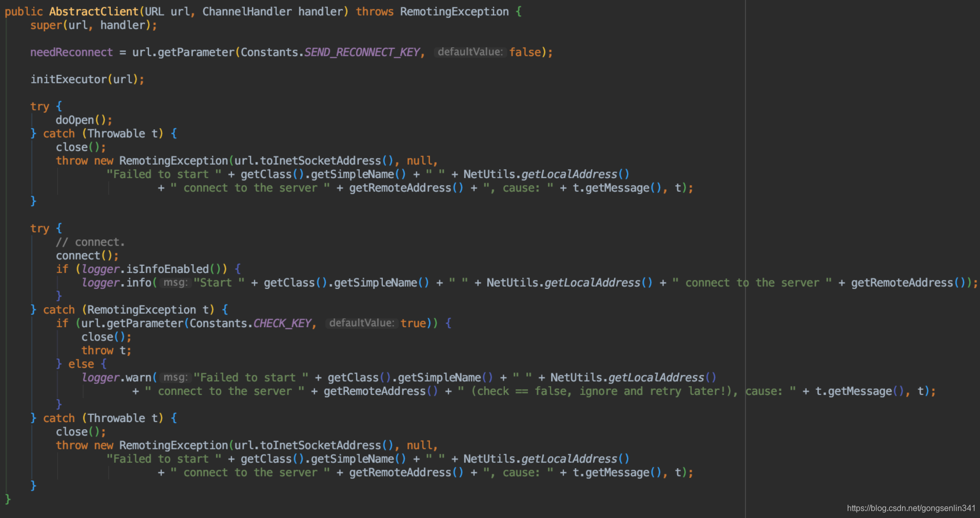Click the 'msg:' hint before "Start "

[x=175, y=283]
